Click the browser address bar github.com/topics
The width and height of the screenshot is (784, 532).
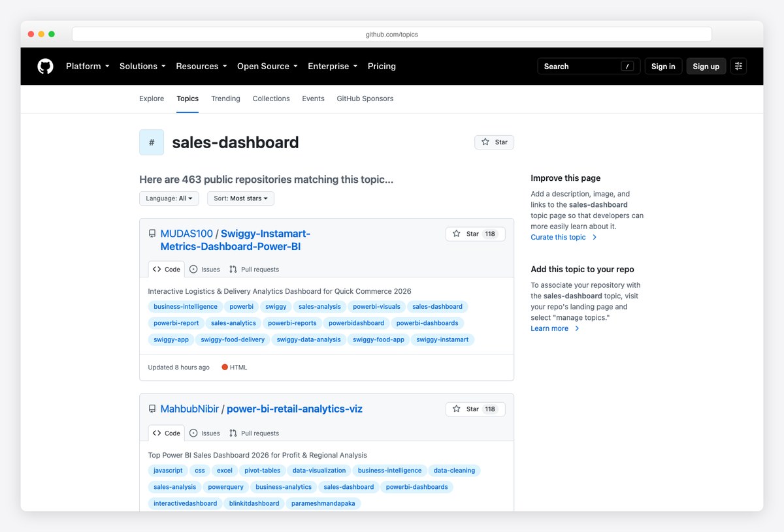(392, 34)
